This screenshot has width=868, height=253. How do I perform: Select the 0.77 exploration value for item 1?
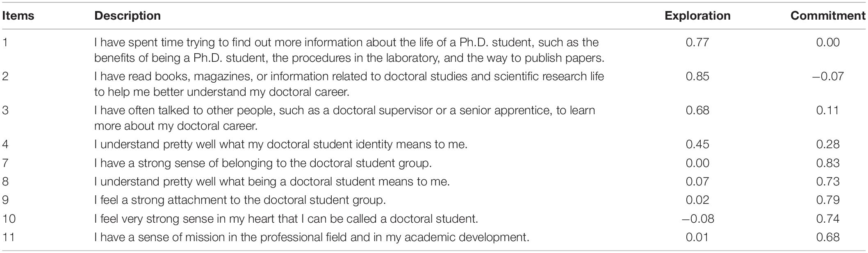[697, 43]
